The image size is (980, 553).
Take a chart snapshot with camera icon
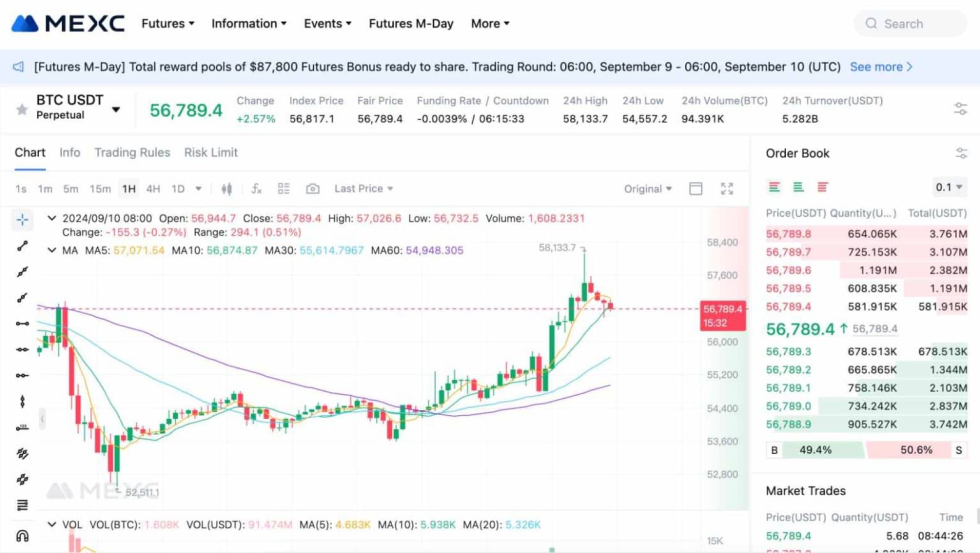click(x=313, y=189)
